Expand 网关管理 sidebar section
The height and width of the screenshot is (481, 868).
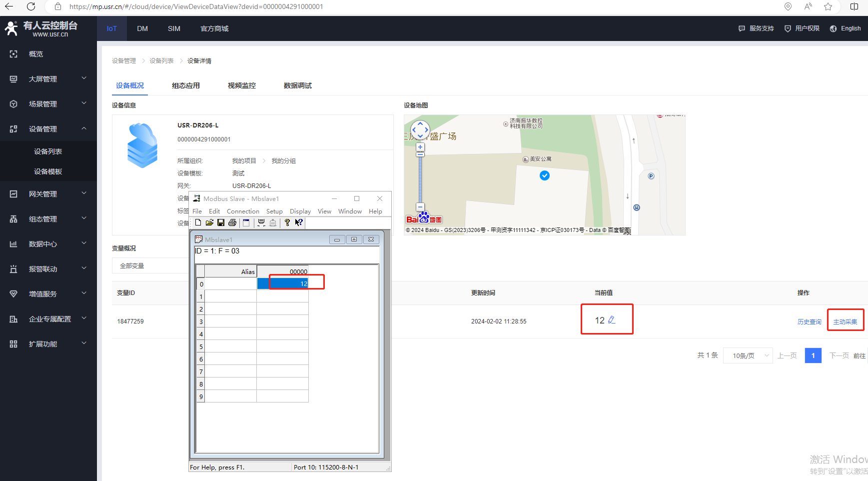point(48,193)
